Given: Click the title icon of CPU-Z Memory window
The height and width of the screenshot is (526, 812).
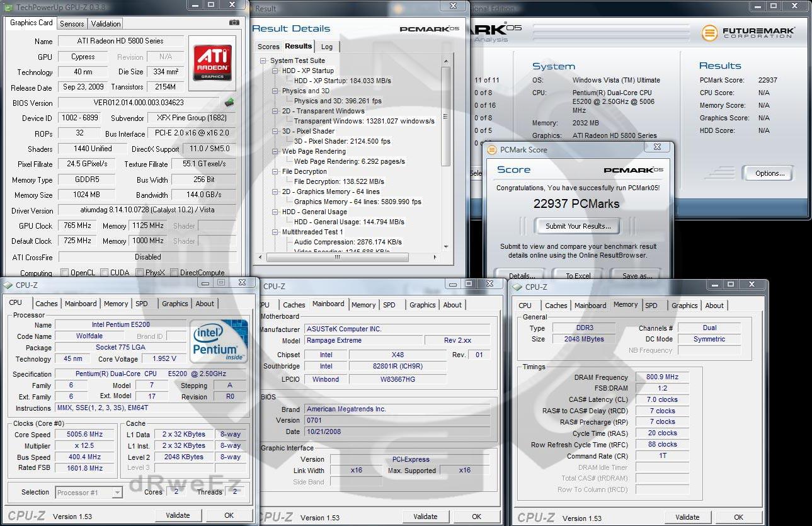Looking at the screenshot, I should coord(518,287).
